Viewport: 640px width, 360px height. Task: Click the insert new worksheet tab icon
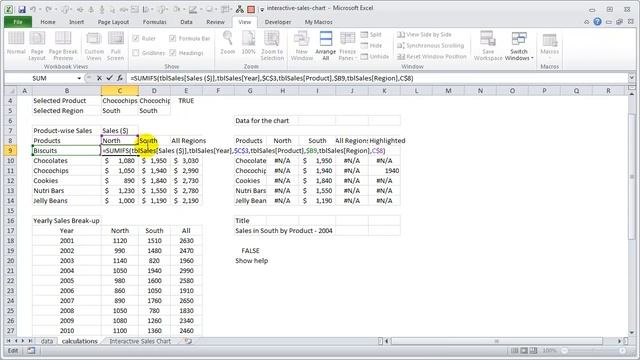pyautogui.click(x=188, y=341)
